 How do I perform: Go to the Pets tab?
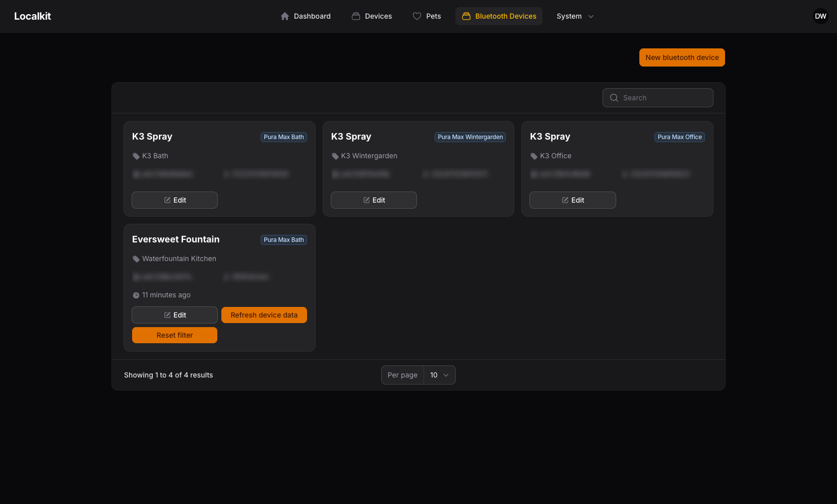(x=427, y=16)
